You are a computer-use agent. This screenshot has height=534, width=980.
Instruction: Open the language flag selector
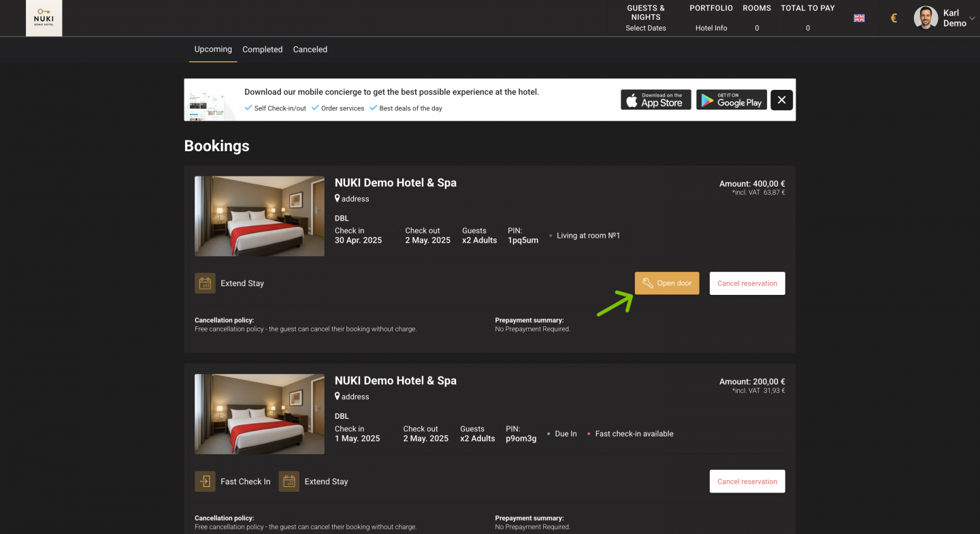click(x=859, y=18)
